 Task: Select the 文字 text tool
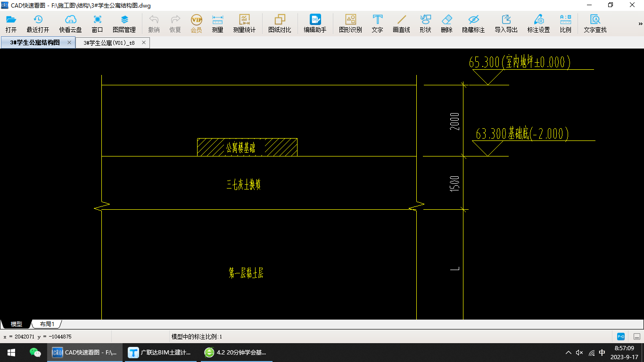tap(377, 24)
